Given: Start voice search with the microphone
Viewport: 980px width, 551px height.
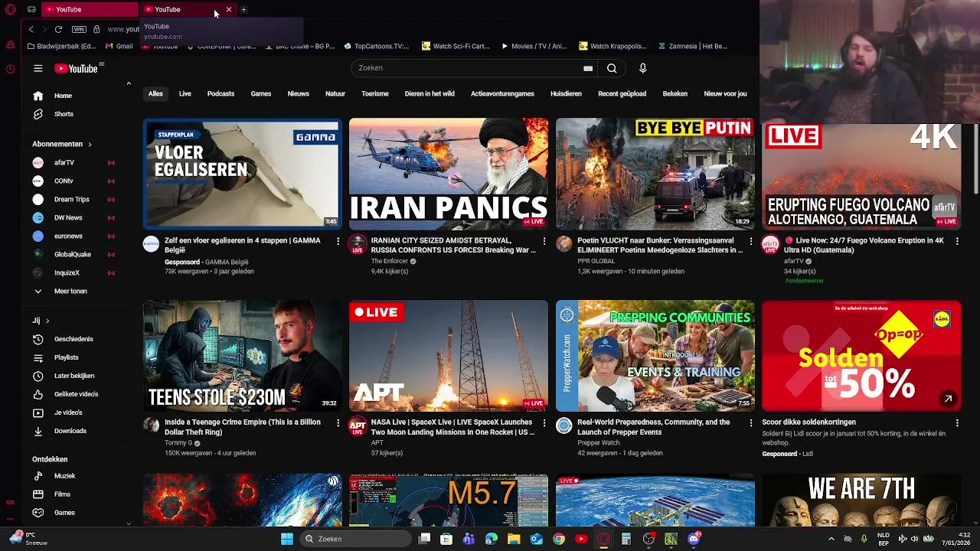Looking at the screenshot, I should 642,68.
